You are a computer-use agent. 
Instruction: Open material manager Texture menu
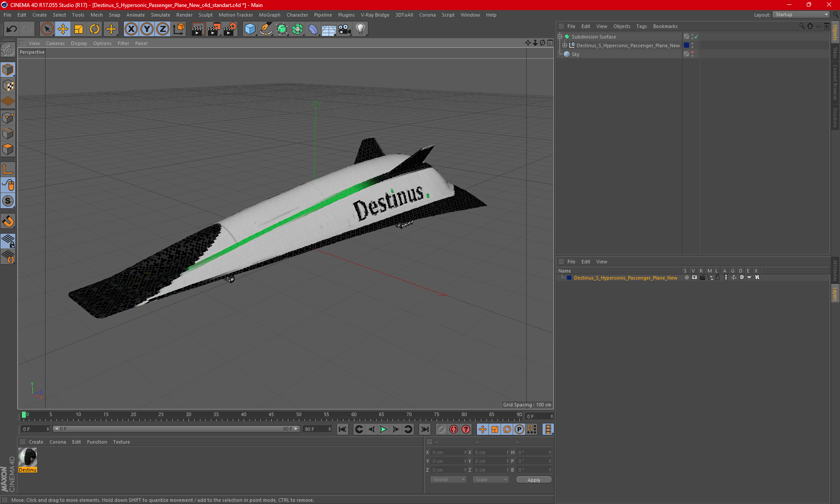pos(121,442)
